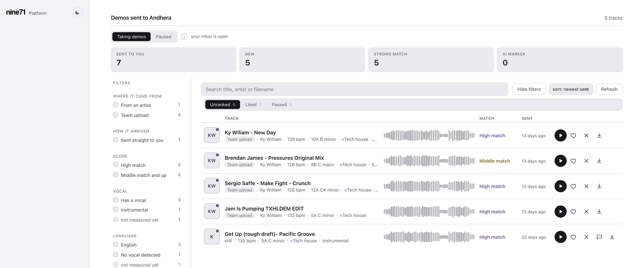The image size is (644, 268).
Task: Check the Instrumental filter
Action: point(116,209)
